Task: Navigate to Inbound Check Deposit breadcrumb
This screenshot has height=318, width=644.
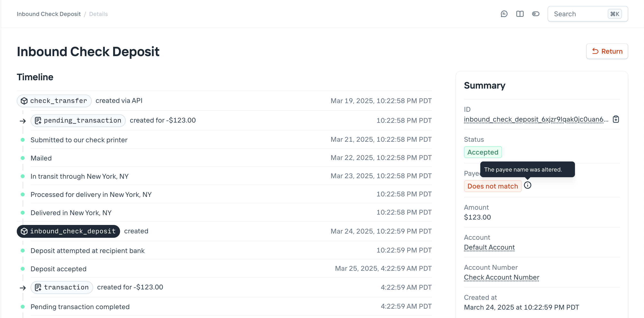Action: click(49, 14)
